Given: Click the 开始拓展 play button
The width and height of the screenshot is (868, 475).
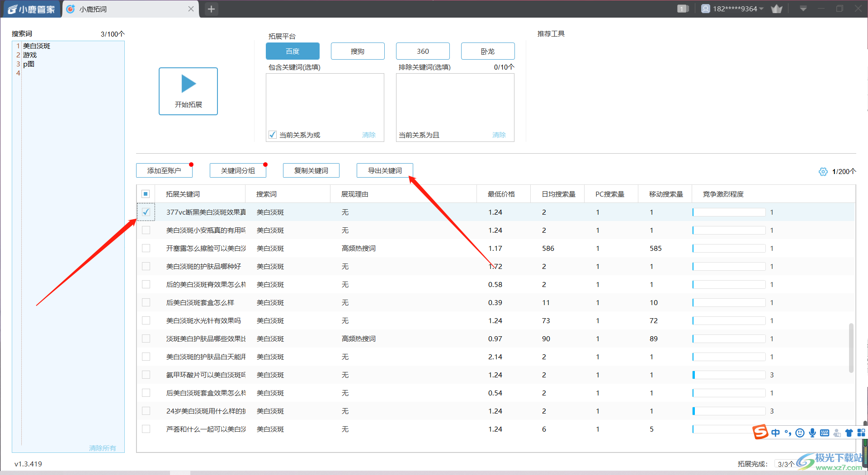Looking at the screenshot, I should point(188,91).
